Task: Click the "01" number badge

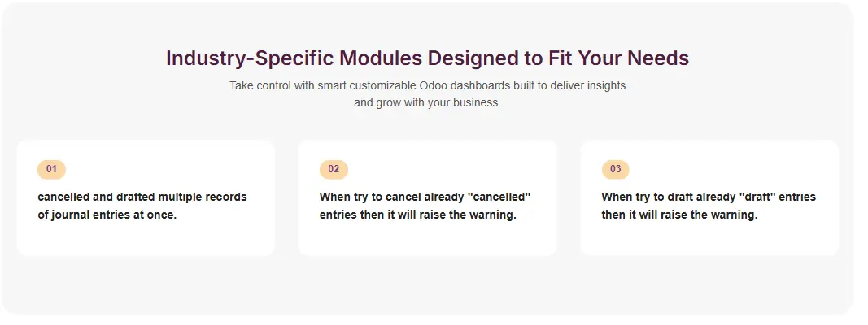Action: 51,169
